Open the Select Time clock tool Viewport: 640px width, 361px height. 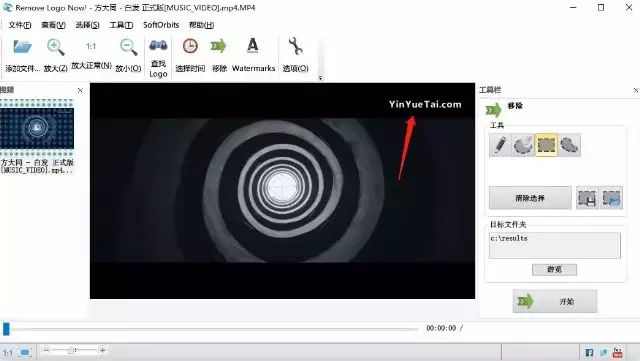[x=190, y=46]
